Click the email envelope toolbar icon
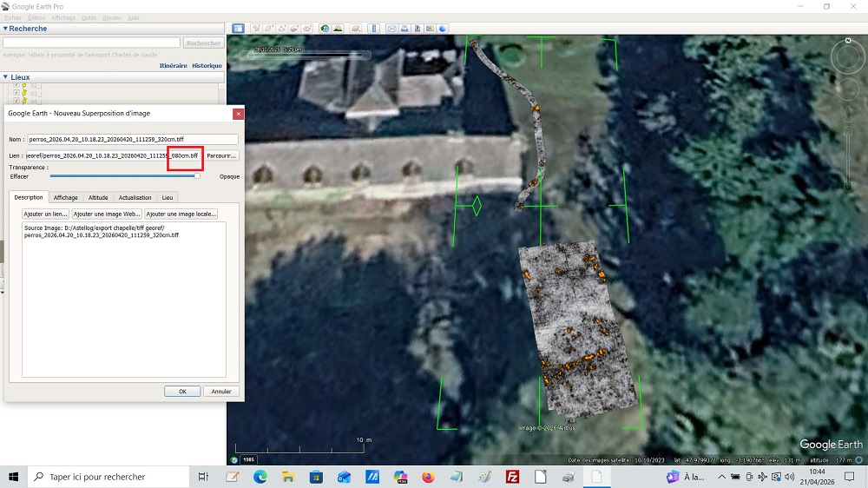868x488 pixels. tap(392, 28)
